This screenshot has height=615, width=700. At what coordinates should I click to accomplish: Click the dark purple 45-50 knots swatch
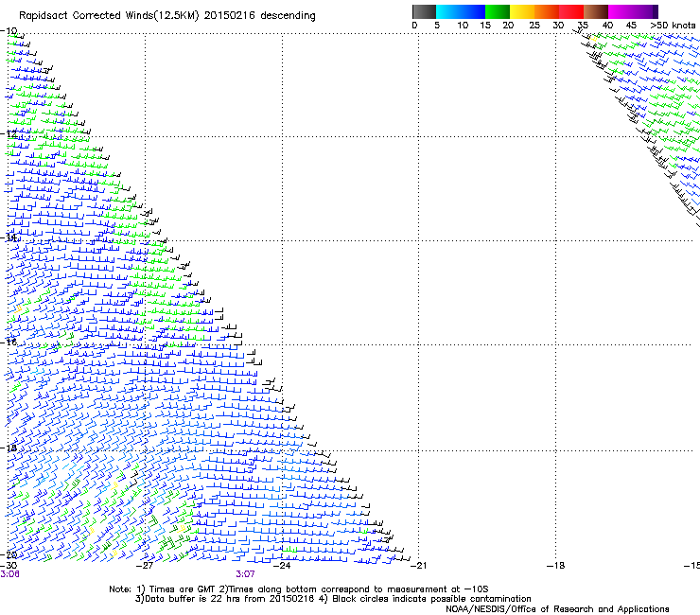click(x=645, y=11)
